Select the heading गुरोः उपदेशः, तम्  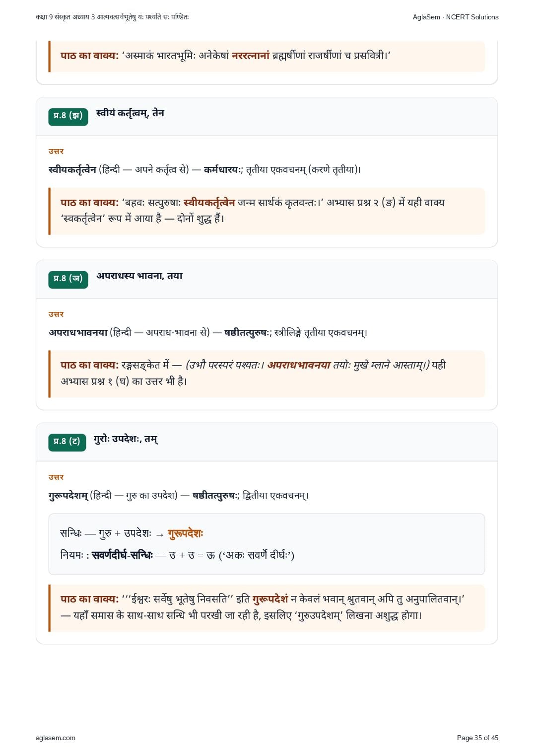pos(126,439)
